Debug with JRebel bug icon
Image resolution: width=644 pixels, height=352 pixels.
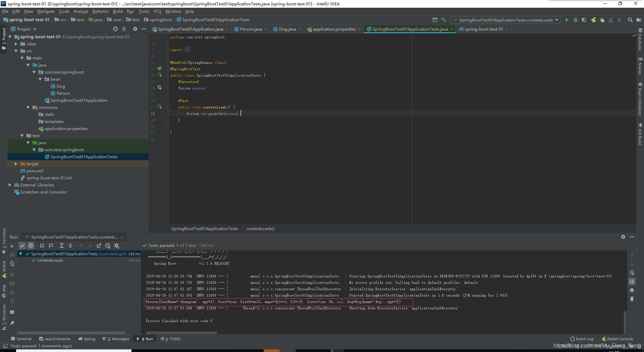coord(602,20)
